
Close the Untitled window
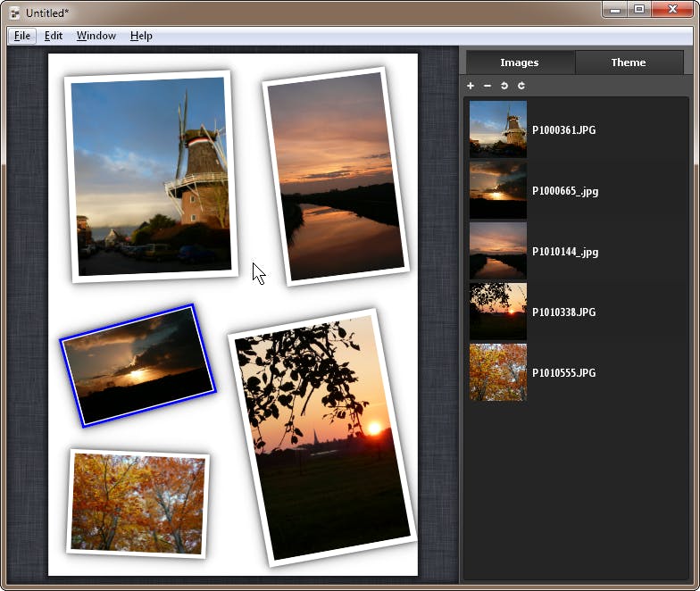(673, 10)
